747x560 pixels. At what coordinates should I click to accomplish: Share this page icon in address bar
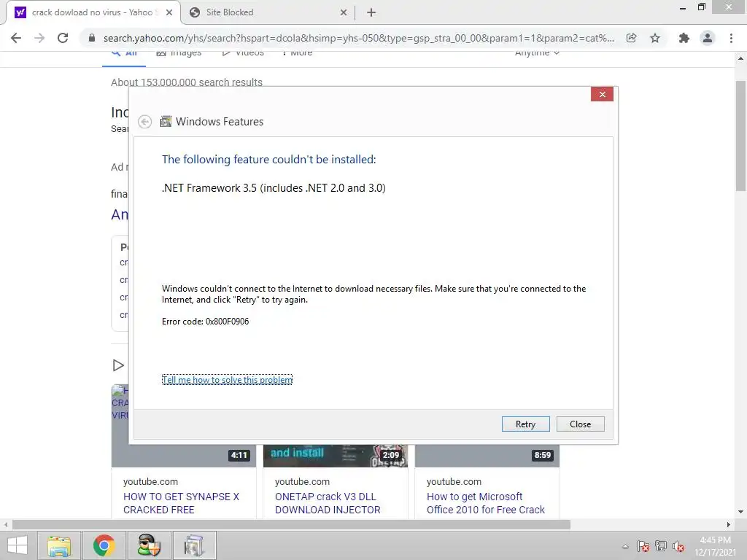tap(631, 38)
